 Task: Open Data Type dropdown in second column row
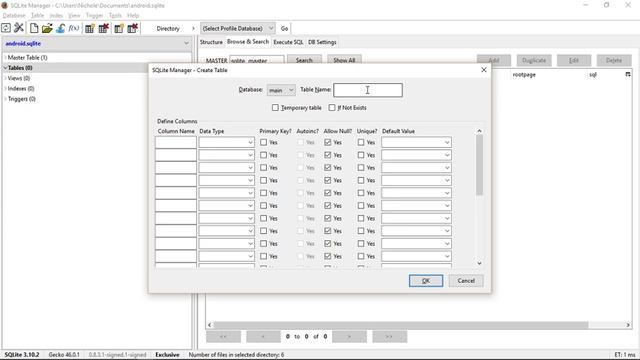pyautogui.click(x=227, y=155)
